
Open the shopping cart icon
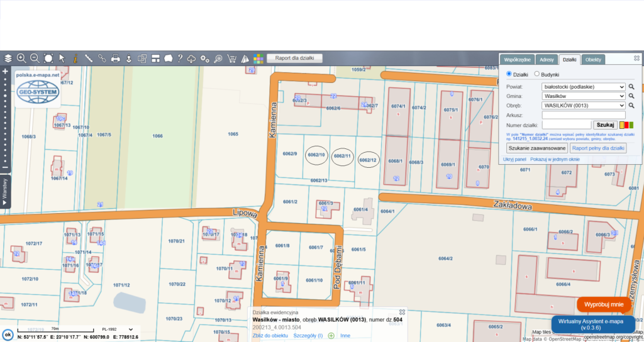pos(231,58)
